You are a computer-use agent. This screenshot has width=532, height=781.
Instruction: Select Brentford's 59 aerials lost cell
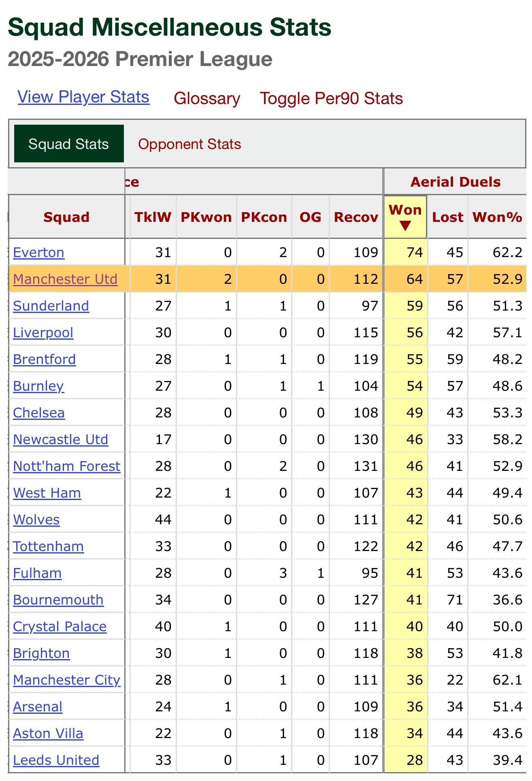coord(447,359)
